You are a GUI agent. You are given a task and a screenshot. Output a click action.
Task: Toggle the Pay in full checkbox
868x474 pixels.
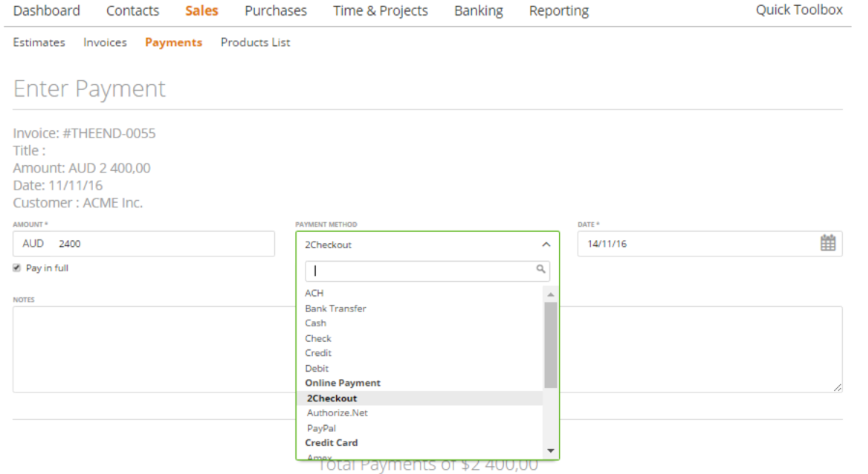tap(17, 268)
